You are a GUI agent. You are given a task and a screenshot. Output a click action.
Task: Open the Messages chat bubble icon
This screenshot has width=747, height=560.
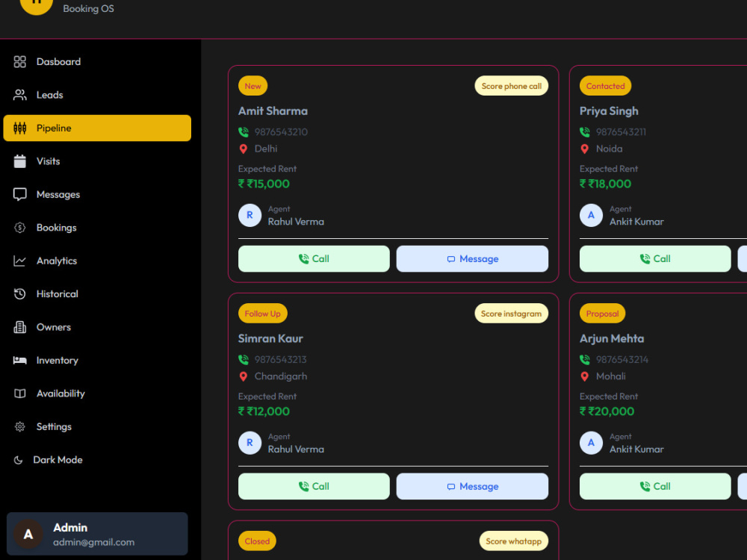pos(19,194)
